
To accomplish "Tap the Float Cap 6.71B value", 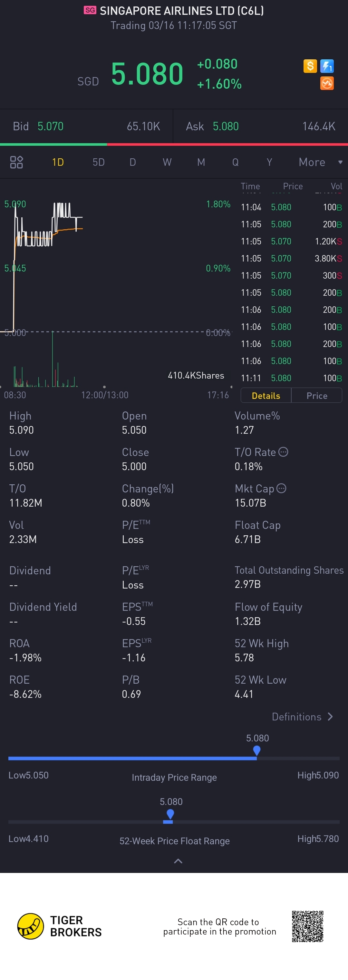I will (247, 539).
